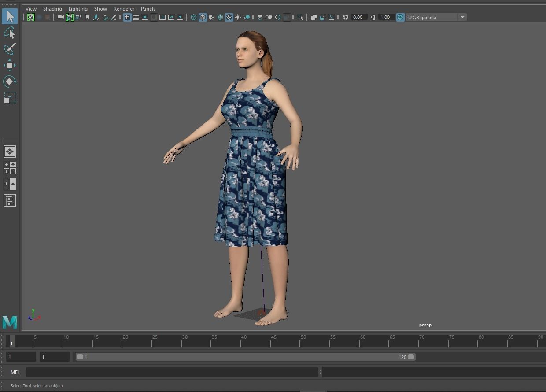Open the Panels menu

(148, 9)
